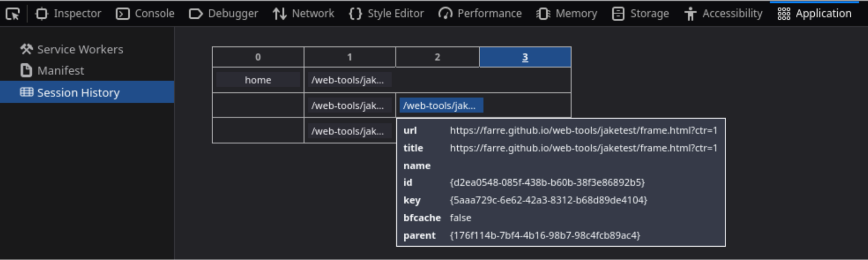
Task: Select the Network tab
Action: tap(304, 14)
